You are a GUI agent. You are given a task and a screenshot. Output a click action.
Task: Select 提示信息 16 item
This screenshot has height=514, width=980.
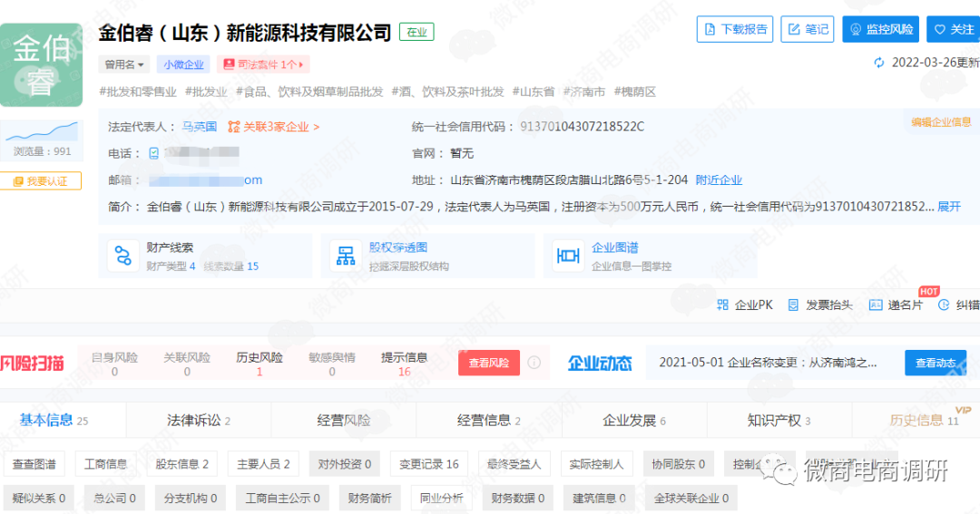coord(405,364)
